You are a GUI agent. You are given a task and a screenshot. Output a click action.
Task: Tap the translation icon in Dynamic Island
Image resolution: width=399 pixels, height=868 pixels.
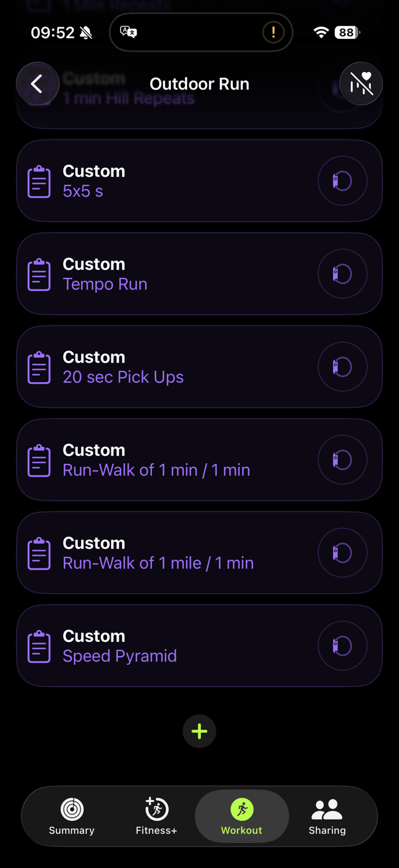coord(129,32)
